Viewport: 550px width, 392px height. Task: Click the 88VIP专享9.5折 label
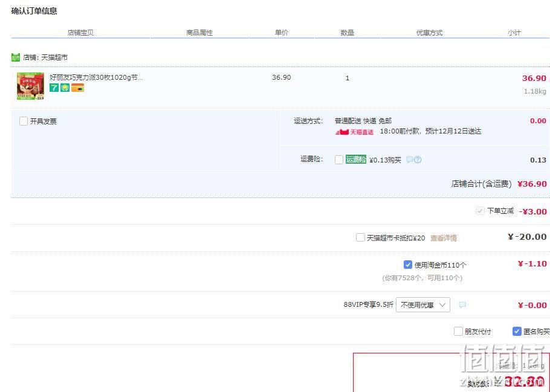tap(368, 304)
